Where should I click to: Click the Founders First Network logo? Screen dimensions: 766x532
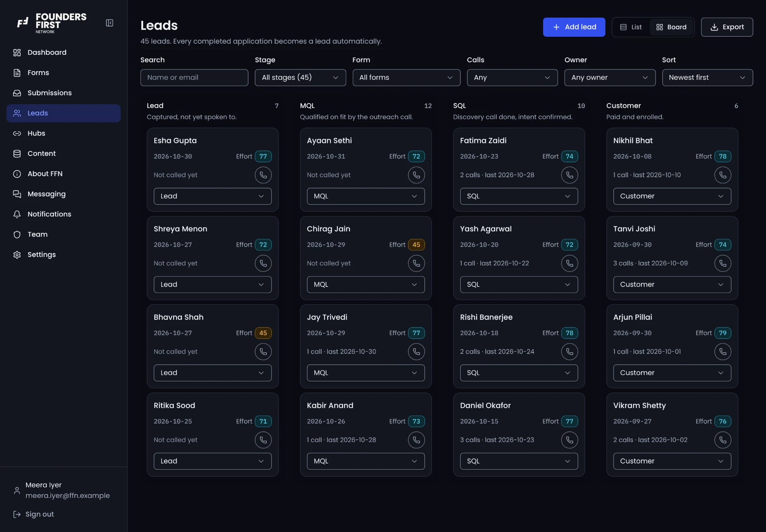click(52, 23)
